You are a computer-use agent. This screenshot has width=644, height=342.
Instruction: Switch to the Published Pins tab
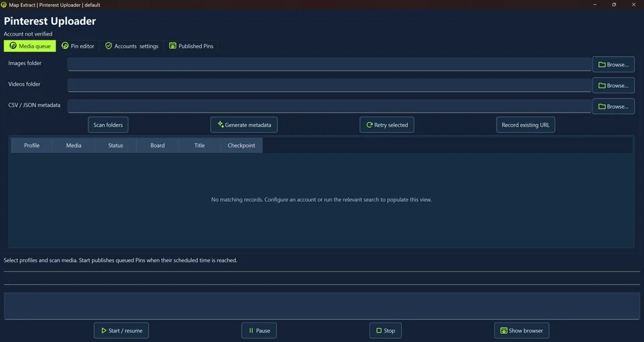click(191, 46)
